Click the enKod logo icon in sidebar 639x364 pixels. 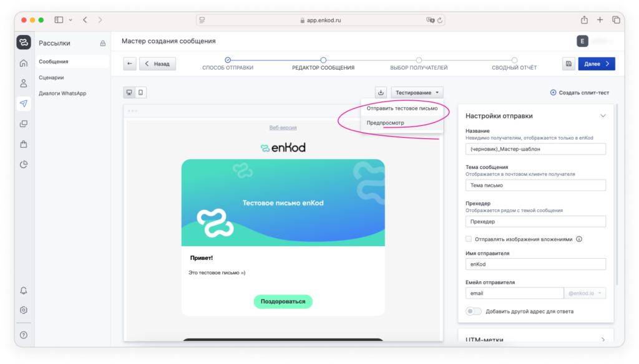[x=24, y=42]
